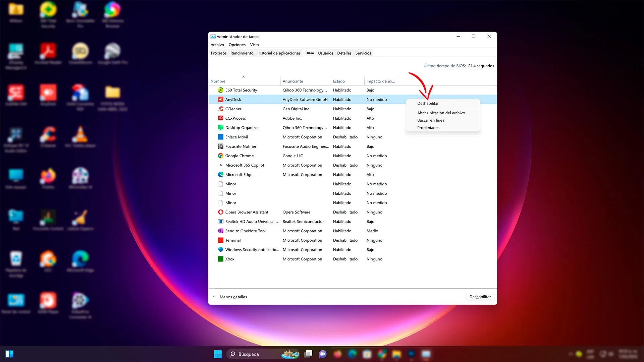
Task: Click the taskbar Búsqueda search box
Action: pyautogui.click(x=263, y=354)
